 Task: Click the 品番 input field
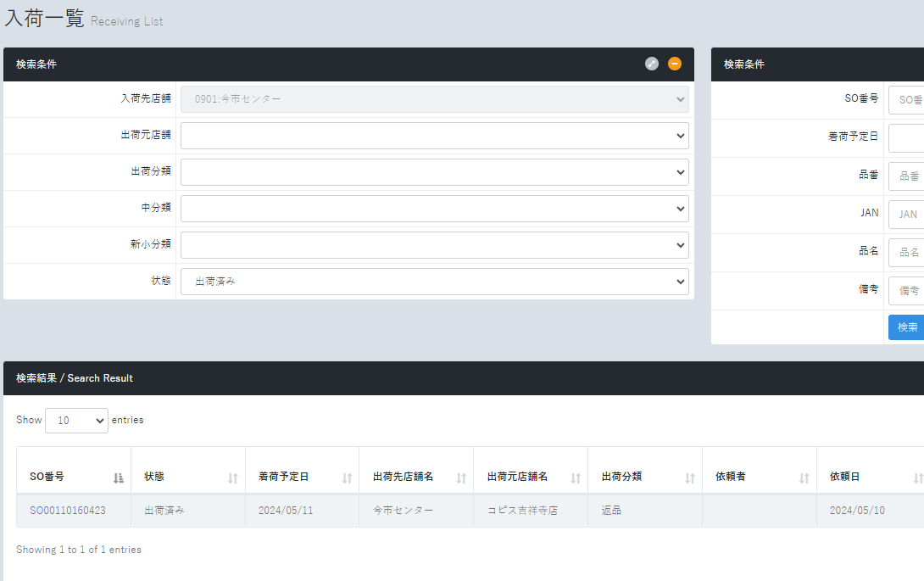[906, 176]
